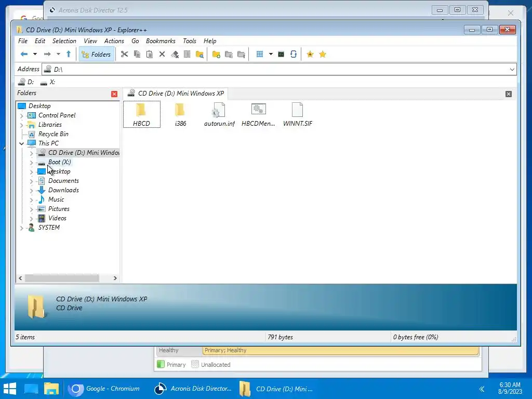The width and height of the screenshot is (532, 399).
Task: Open the Actions menu
Action: point(114,41)
